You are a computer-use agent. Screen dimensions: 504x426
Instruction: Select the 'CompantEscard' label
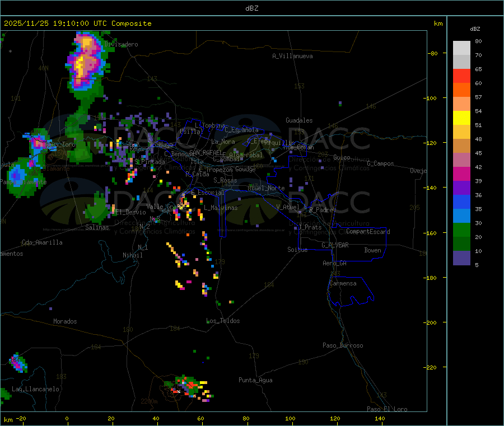pyautogui.click(x=368, y=232)
